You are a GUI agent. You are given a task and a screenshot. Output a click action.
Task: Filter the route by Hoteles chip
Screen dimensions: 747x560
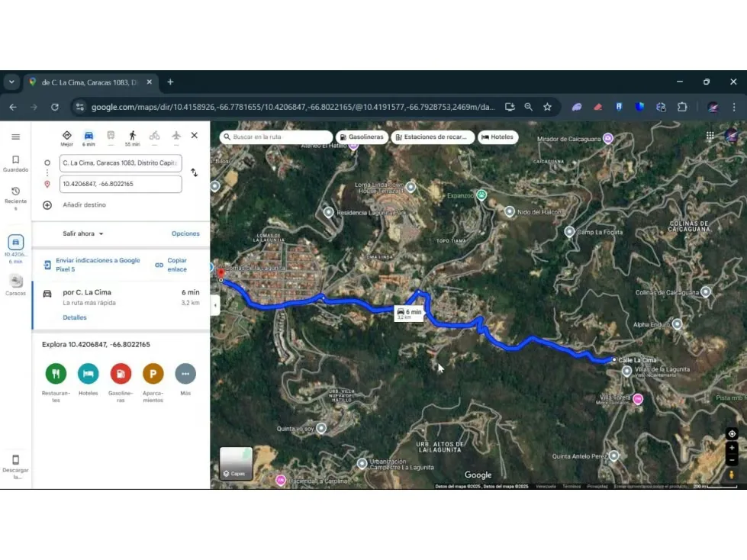point(497,137)
